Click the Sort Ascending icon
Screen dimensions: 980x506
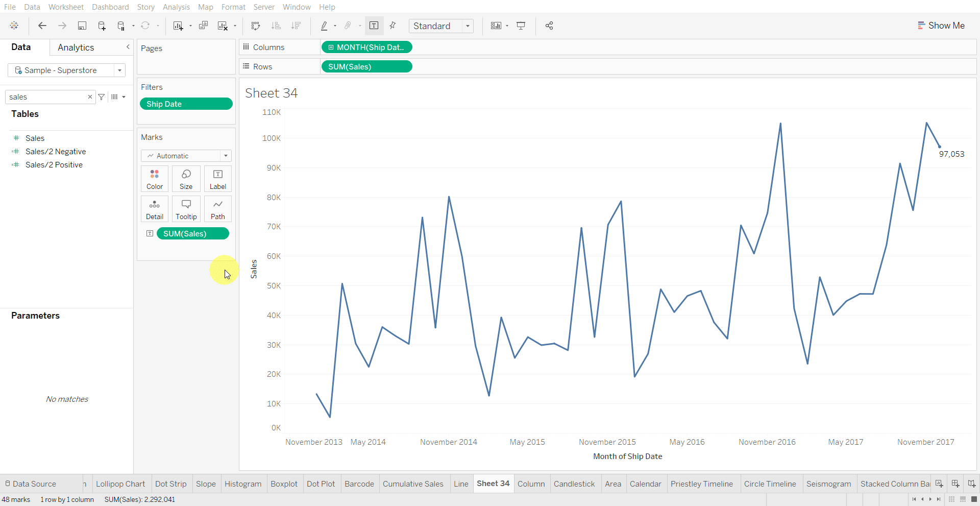coord(276,26)
